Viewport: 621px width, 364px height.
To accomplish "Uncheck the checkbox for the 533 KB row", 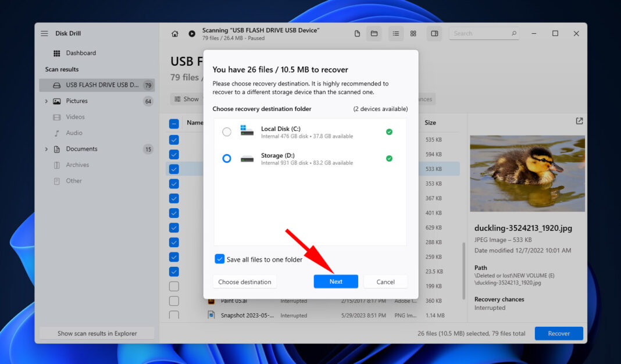I will [174, 169].
